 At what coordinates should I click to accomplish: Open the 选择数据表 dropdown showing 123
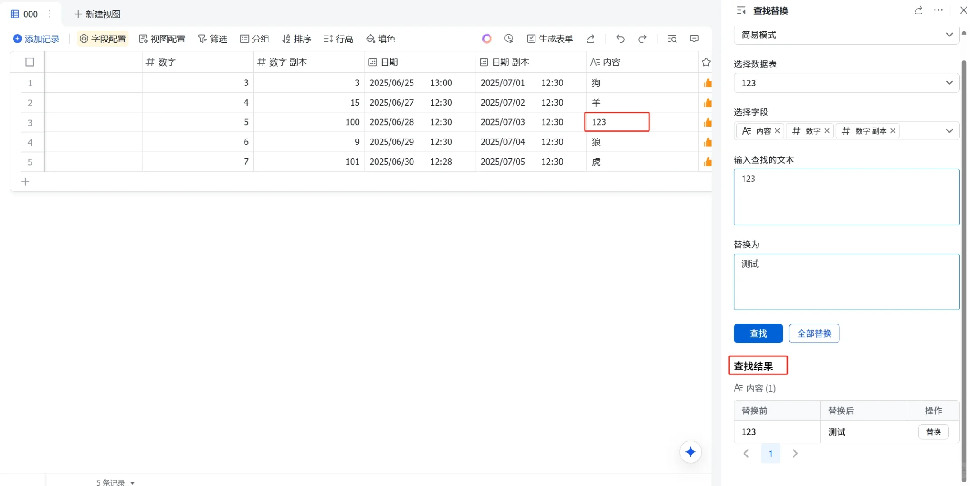coord(846,83)
